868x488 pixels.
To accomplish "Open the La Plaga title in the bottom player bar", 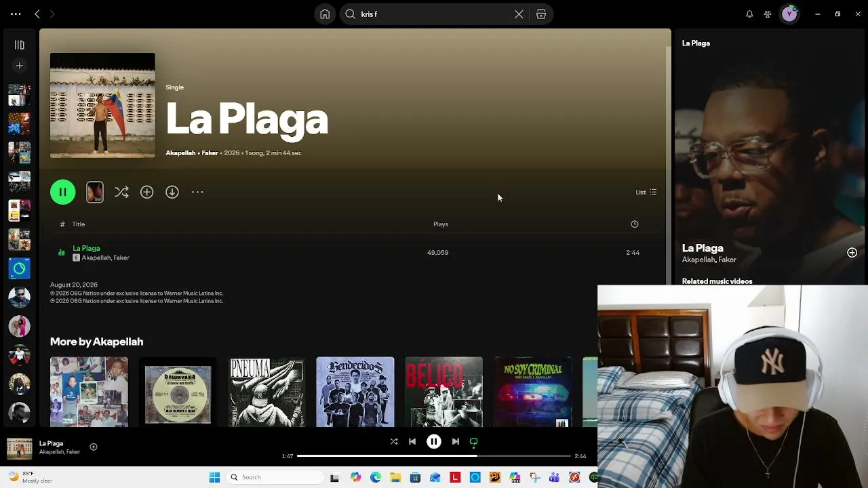I will (x=51, y=444).
